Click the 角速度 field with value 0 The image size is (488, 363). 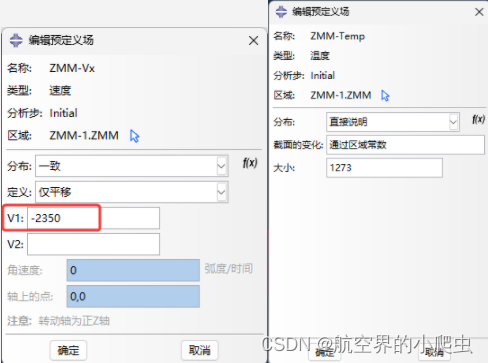(x=133, y=270)
